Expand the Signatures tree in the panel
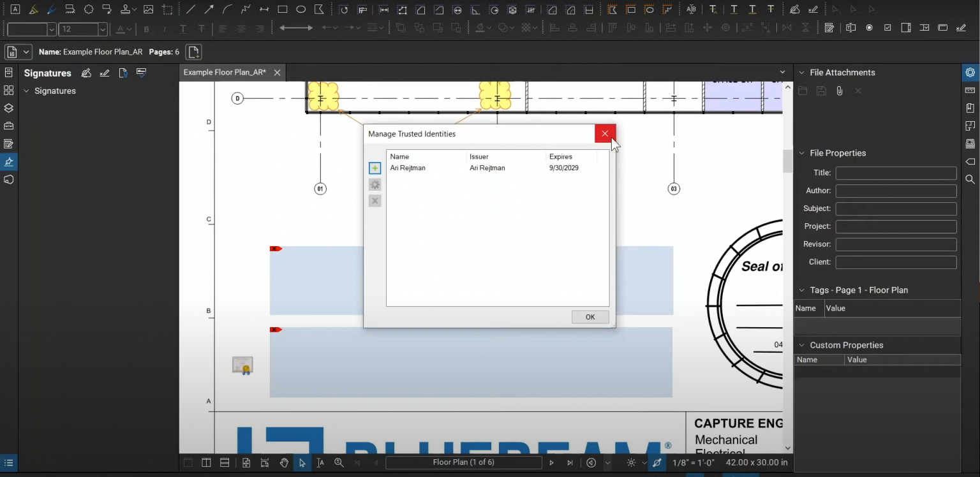 (26, 91)
